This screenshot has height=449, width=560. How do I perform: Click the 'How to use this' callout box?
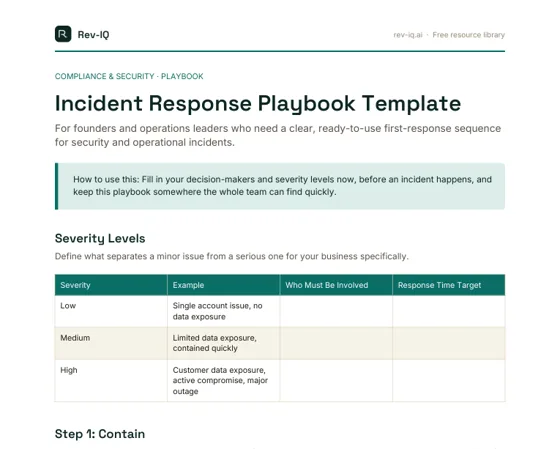pos(280,186)
